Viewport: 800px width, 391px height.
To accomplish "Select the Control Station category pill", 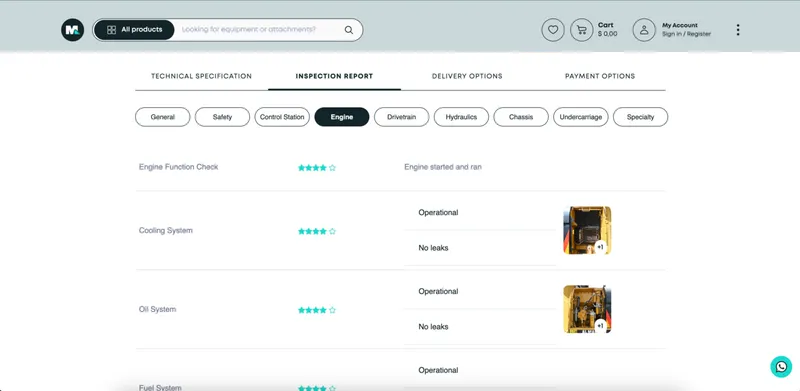I will 282,117.
